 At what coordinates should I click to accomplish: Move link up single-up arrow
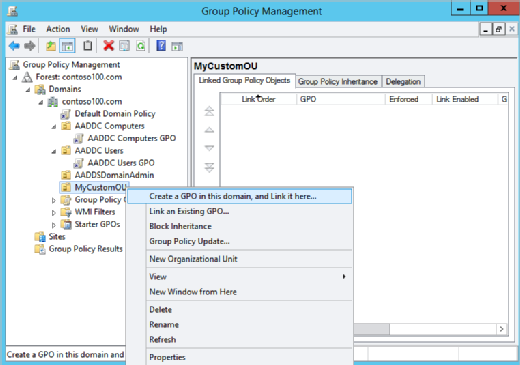209,130
